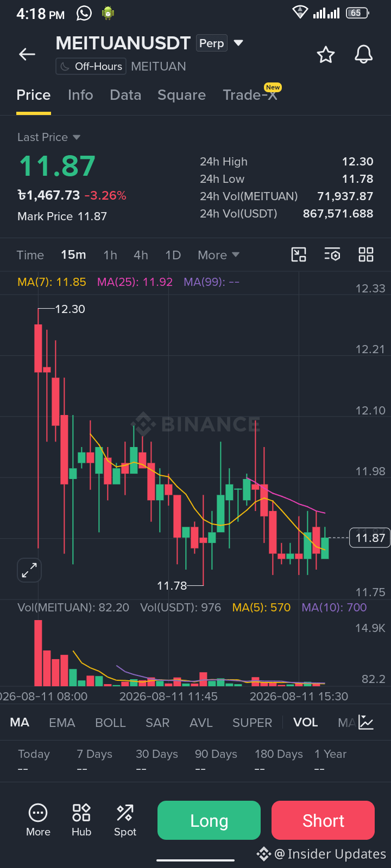Viewport: 391px width, 868px height.
Task: Tap the Today performance cell
Action: coord(34,761)
